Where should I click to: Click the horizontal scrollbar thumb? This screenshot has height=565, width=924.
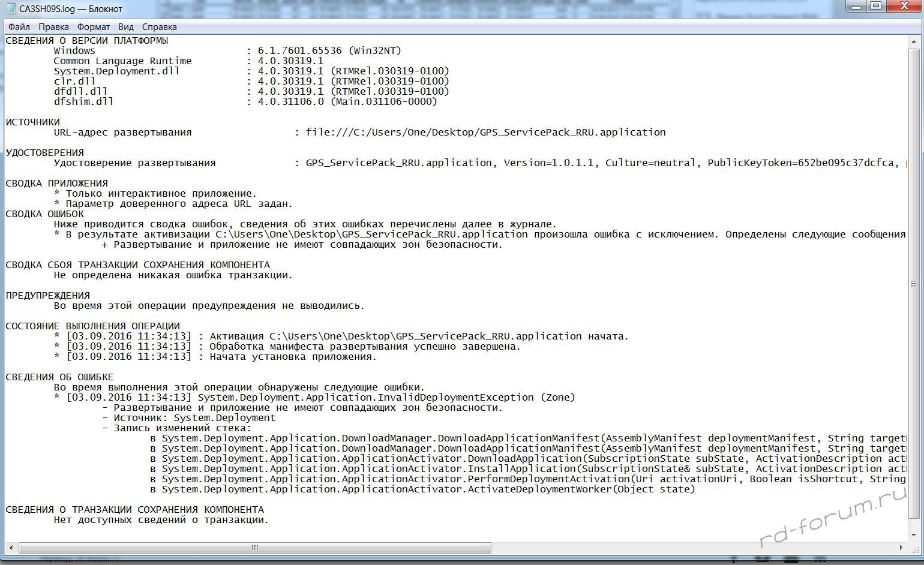(255, 548)
